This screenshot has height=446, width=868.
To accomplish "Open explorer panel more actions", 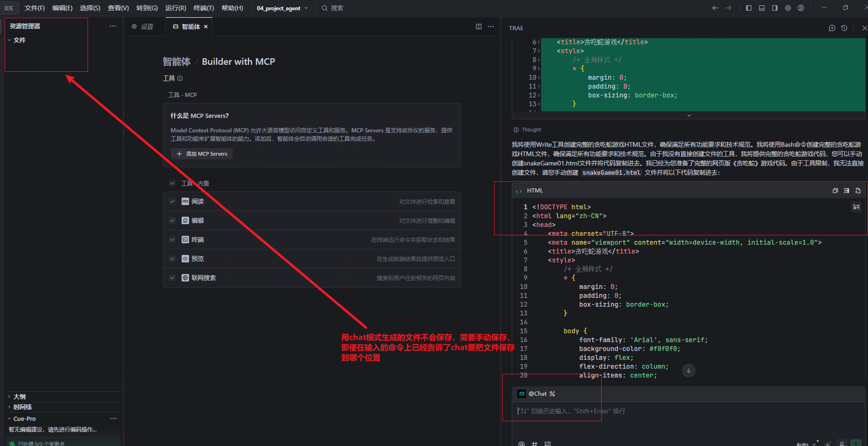I will click(x=113, y=26).
